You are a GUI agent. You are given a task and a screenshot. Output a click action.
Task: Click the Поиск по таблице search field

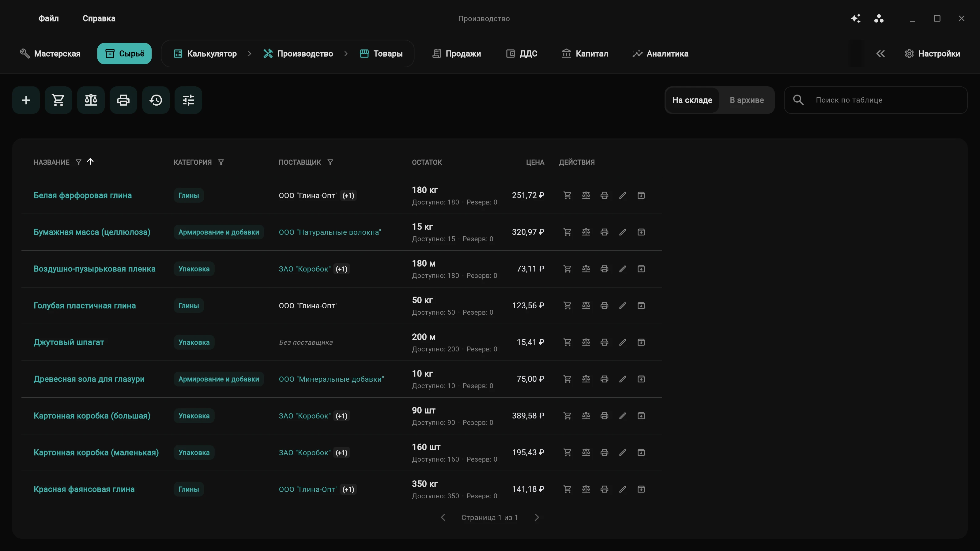[876, 100]
